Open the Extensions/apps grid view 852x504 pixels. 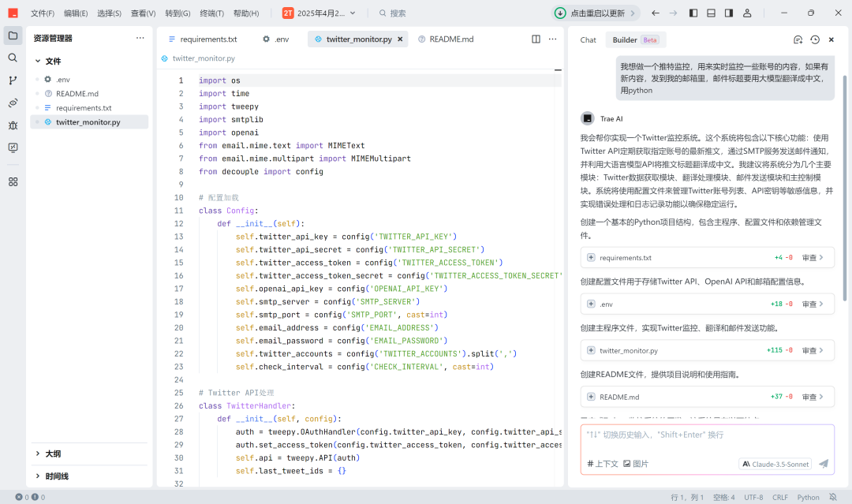pyautogui.click(x=13, y=181)
